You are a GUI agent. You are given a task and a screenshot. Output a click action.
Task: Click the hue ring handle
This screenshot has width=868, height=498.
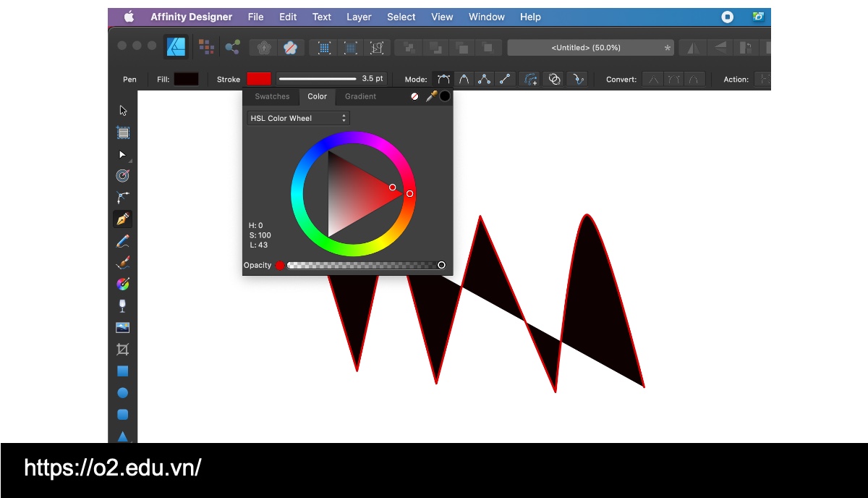(409, 193)
